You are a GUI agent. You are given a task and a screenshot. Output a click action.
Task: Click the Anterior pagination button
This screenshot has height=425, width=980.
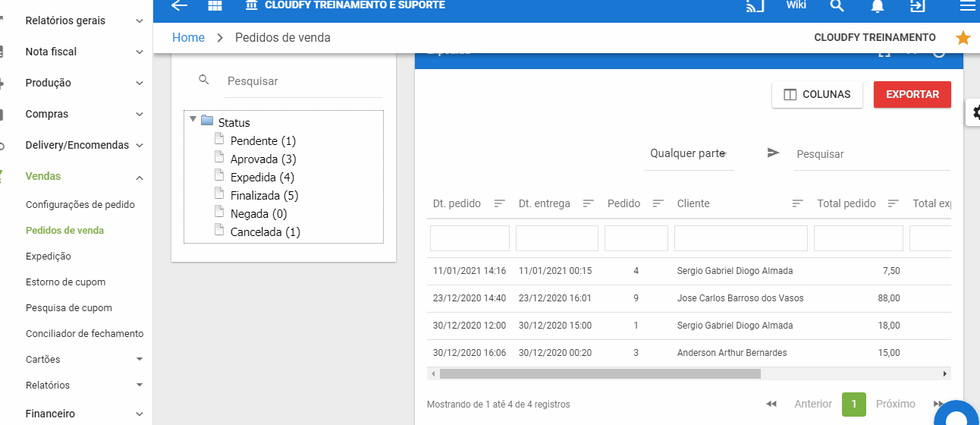pyautogui.click(x=813, y=404)
